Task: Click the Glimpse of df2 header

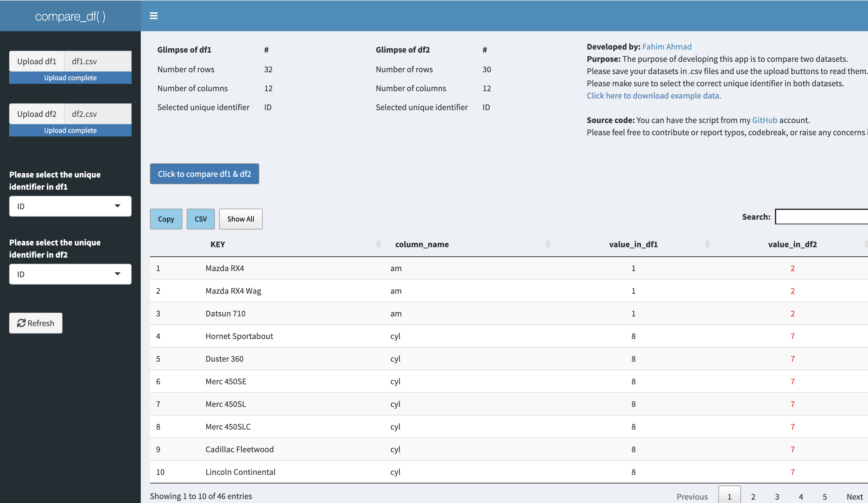Action: [403, 50]
